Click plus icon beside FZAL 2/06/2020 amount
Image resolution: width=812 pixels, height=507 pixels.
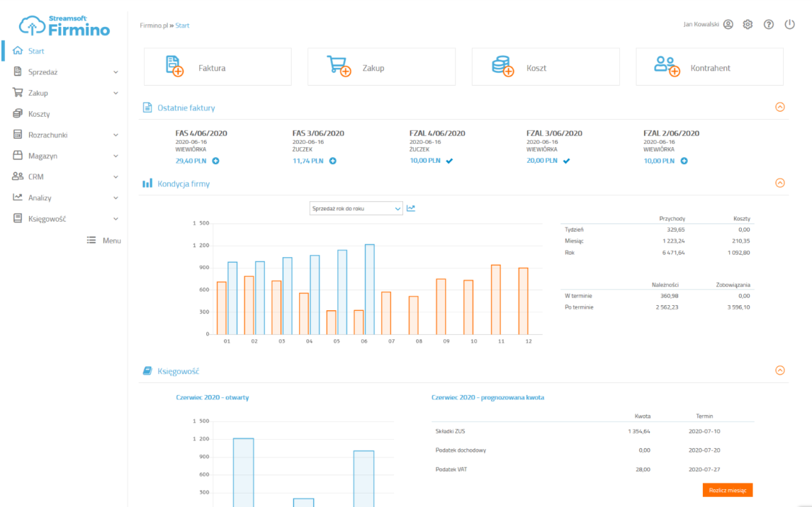(x=684, y=161)
